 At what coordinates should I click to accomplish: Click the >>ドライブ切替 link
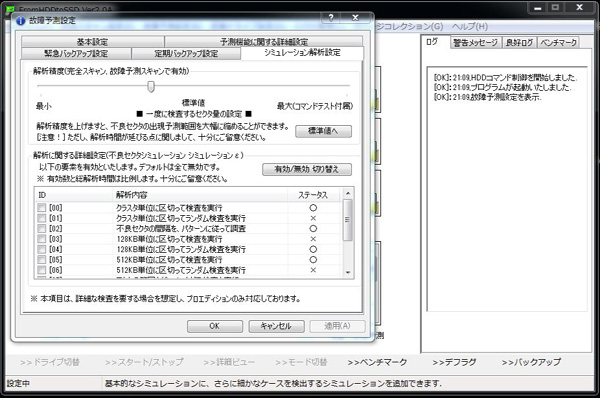(50, 362)
